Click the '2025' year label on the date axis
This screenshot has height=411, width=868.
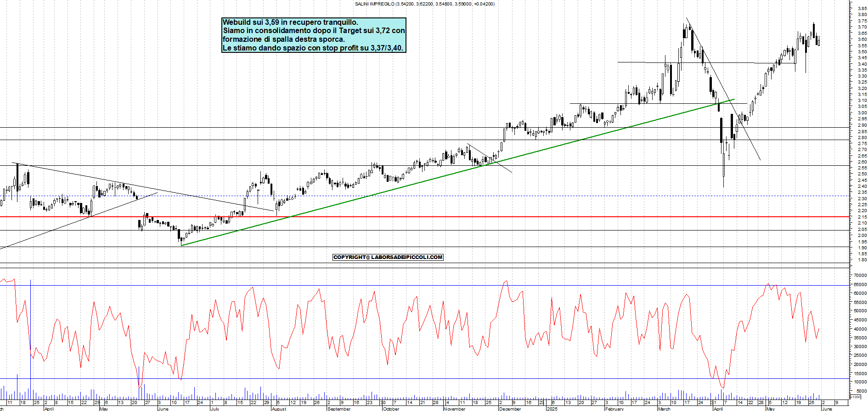(x=552, y=409)
